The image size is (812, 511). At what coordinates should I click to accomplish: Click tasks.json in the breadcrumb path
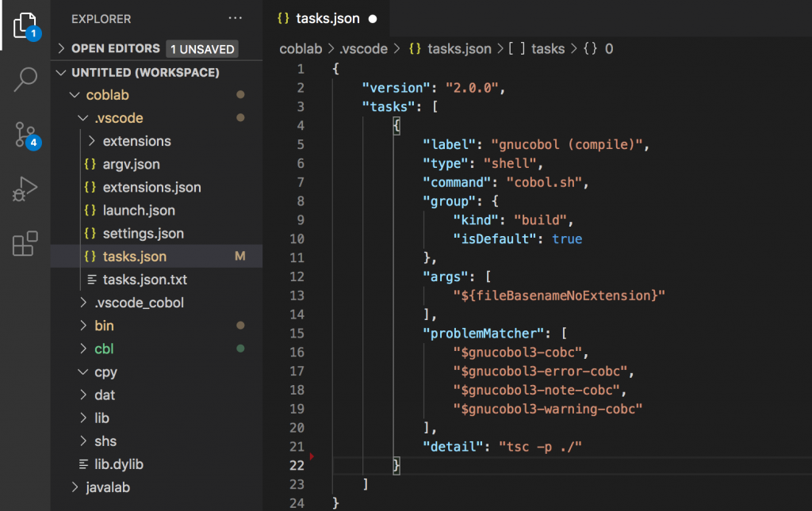459,48
